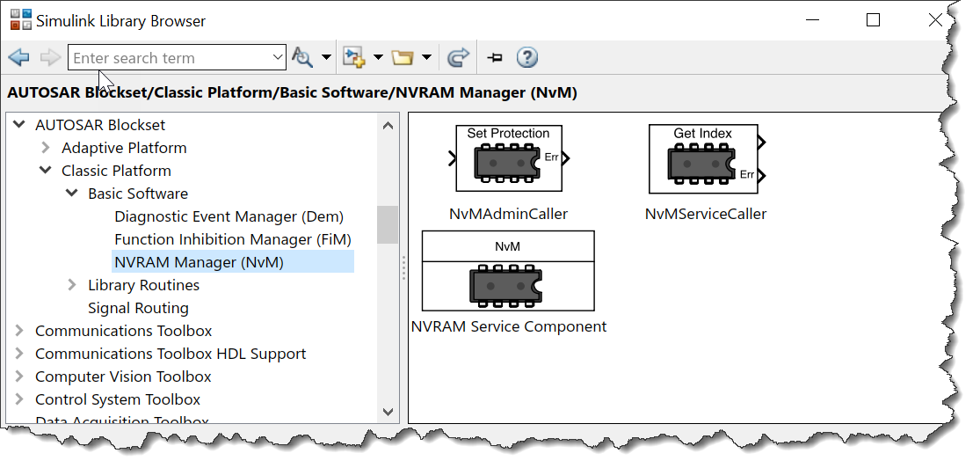Select Function Inhibition Manager (FiM) in tree
This screenshot has height=468, width=980.
(232, 239)
